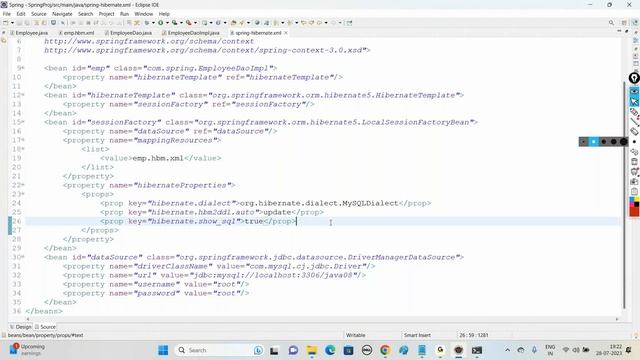Click the annotation undo arrows icon
This screenshot has height=360, width=640.
point(634,152)
